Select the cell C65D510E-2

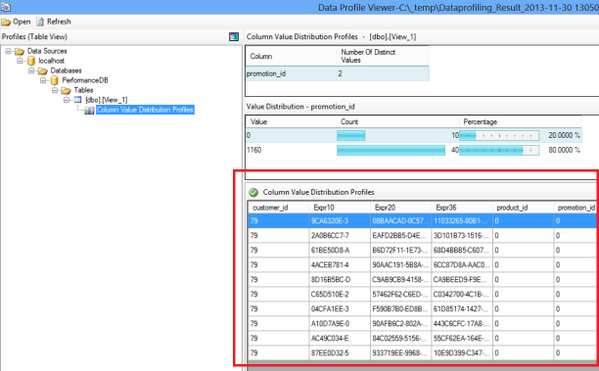(339, 294)
